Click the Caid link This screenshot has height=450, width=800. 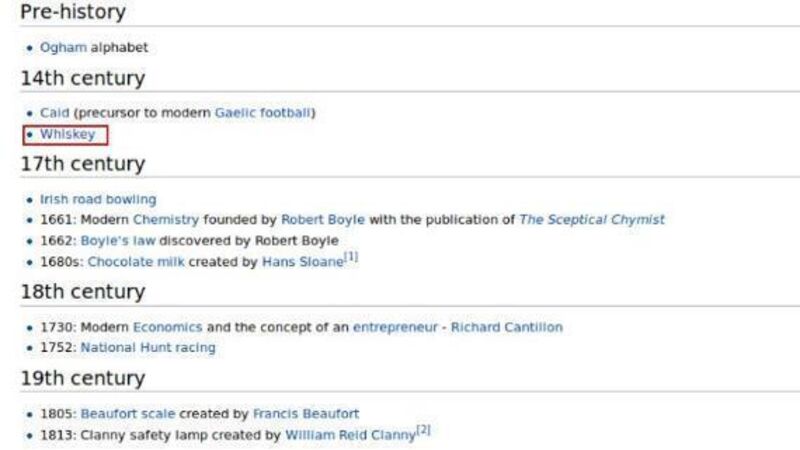[x=54, y=113]
